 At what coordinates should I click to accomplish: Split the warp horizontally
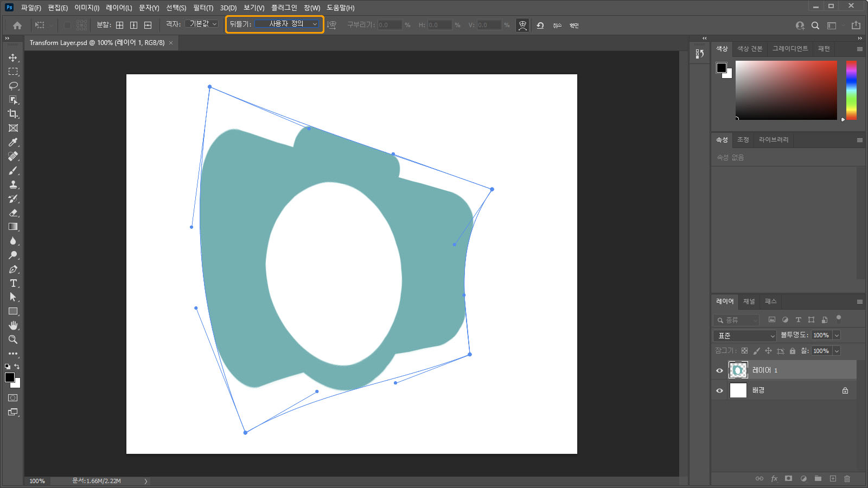click(x=148, y=25)
